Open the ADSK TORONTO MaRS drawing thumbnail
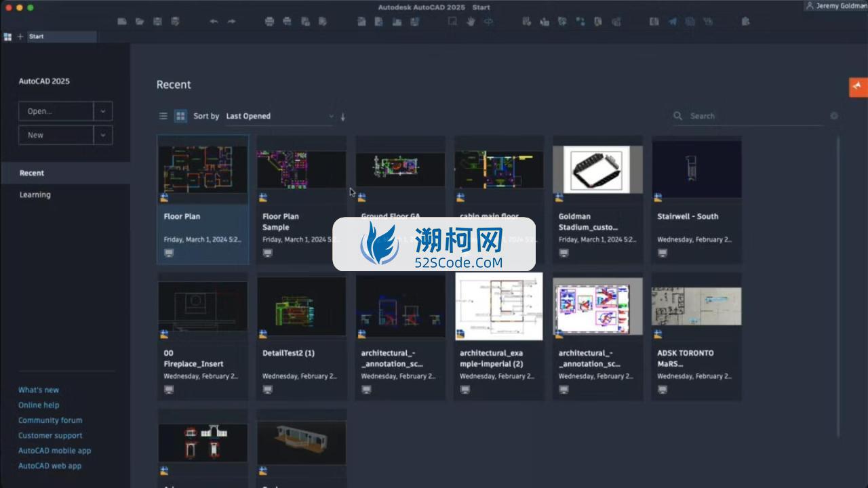The height and width of the screenshot is (488, 868). tap(696, 306)
